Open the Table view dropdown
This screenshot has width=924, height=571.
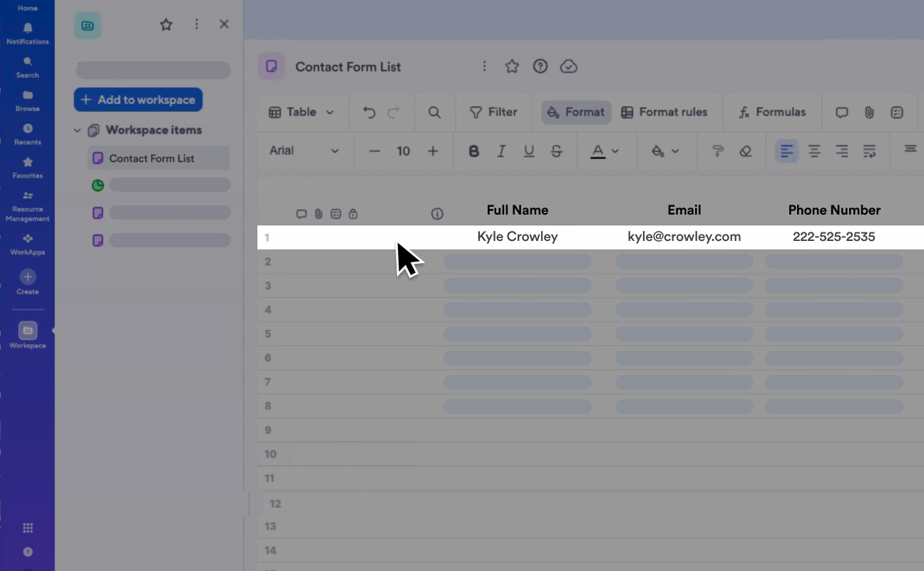[x=302, y=112]
